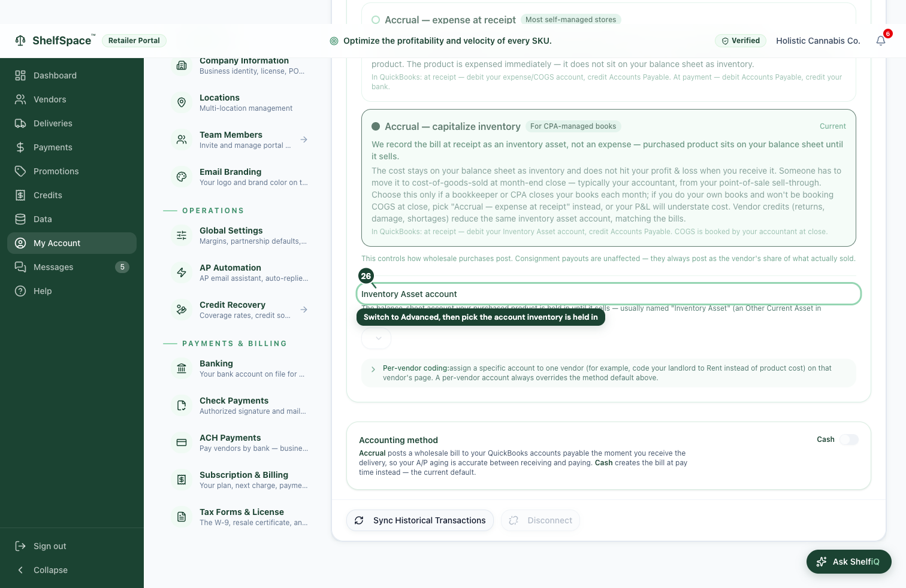
Task: Click the Team Members people icon
Action: 182,140
